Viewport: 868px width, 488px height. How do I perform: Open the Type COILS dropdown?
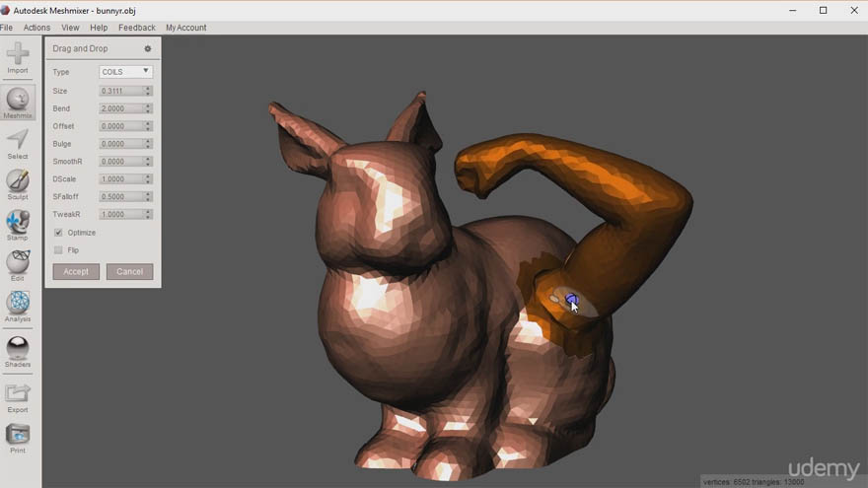point(125,72)
